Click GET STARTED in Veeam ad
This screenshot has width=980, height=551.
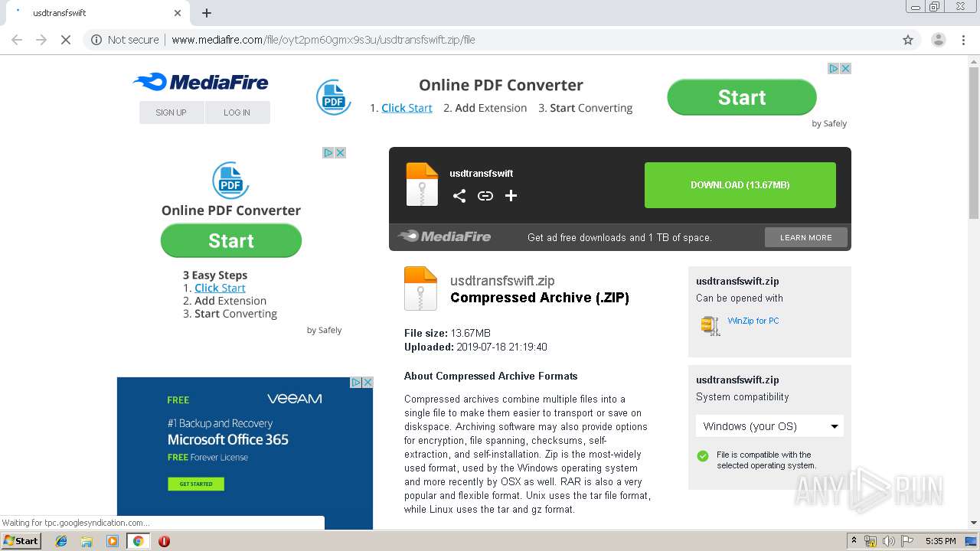pos(196,484)
